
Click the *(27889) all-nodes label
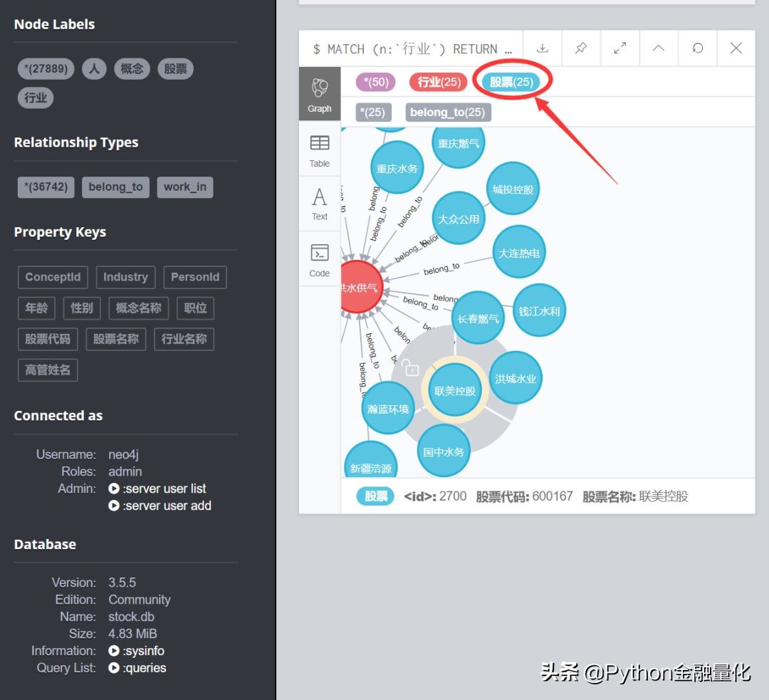[x=46, y=68]
